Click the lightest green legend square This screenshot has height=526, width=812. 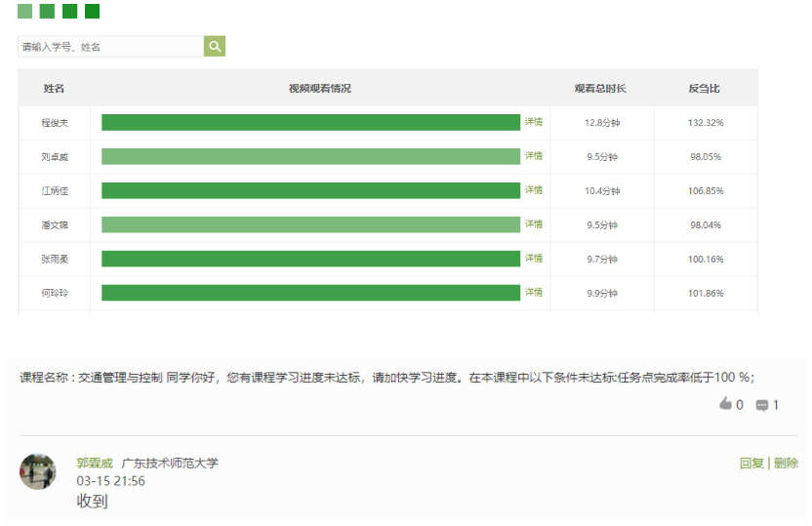pos(24,12)
